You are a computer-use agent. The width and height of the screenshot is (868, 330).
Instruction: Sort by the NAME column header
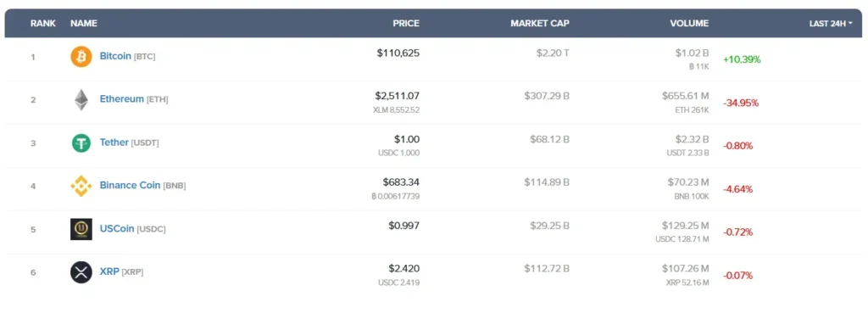(84, 23)
